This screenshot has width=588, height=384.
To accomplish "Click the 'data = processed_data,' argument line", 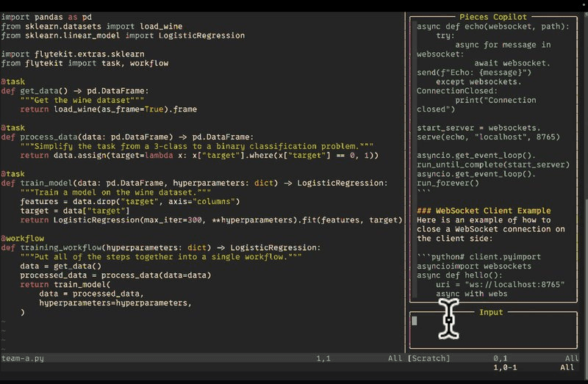I will click(91, 294).
